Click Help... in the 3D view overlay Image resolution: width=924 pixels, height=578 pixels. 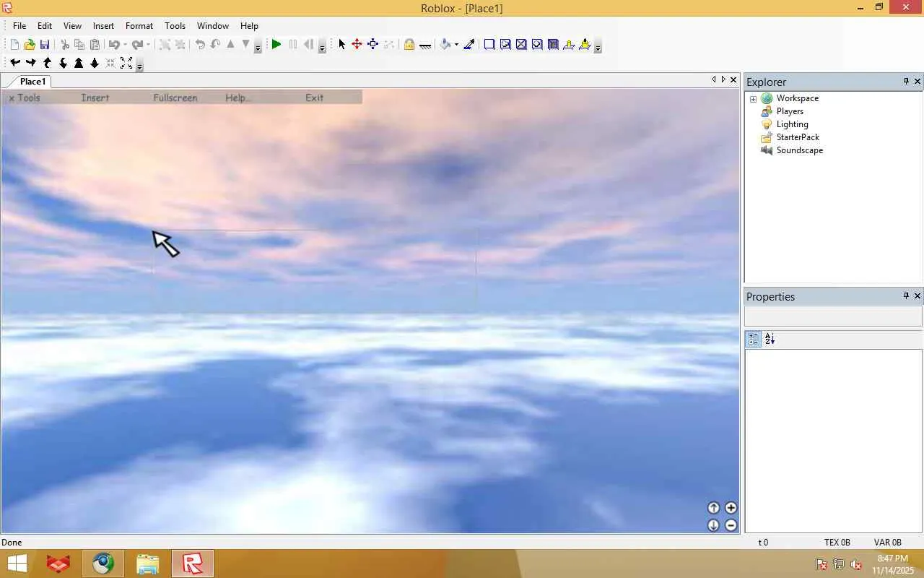coord(238,98)
